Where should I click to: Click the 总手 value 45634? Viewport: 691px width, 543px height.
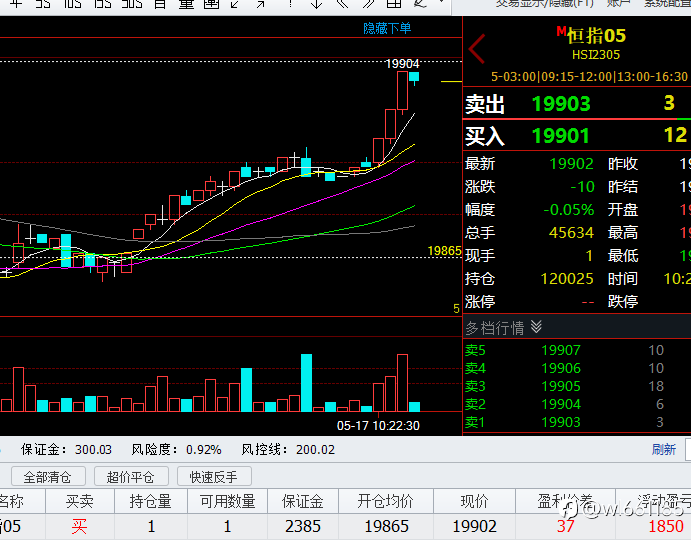(x=571, y=233)
